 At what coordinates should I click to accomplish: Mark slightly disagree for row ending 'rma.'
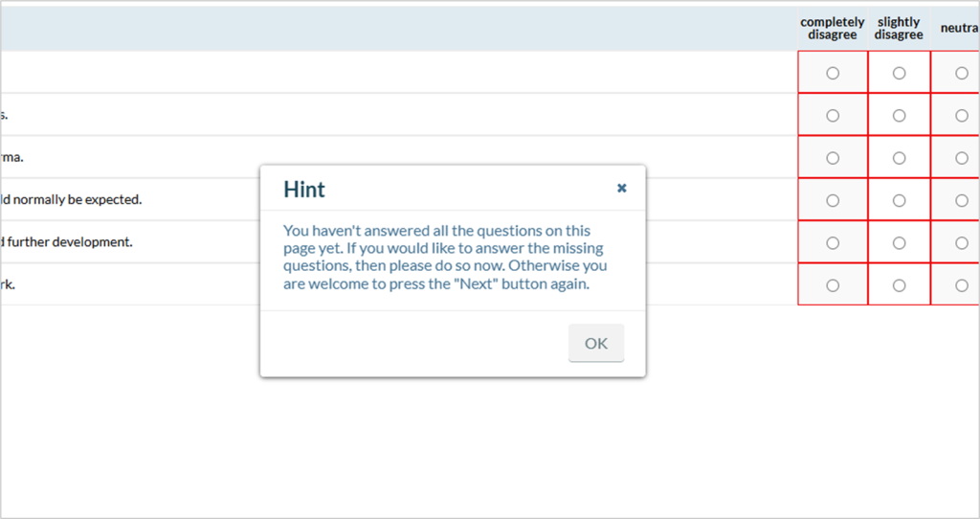[x=899, y=158]
